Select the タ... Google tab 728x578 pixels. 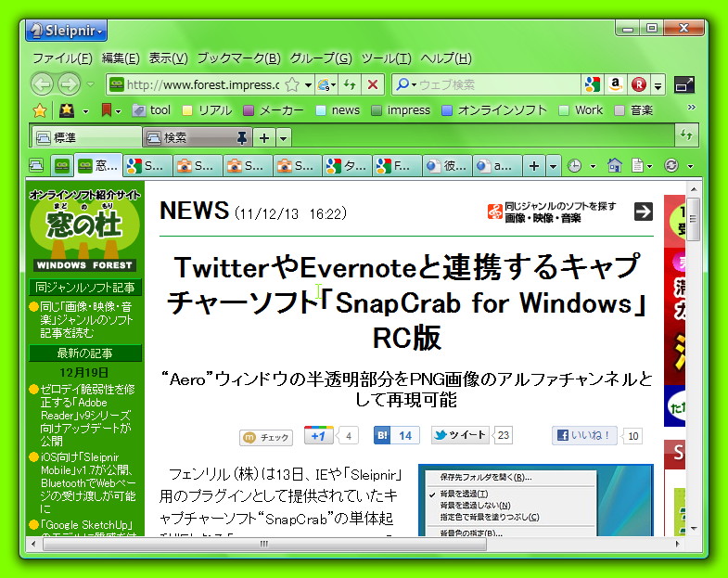(348, 166)
